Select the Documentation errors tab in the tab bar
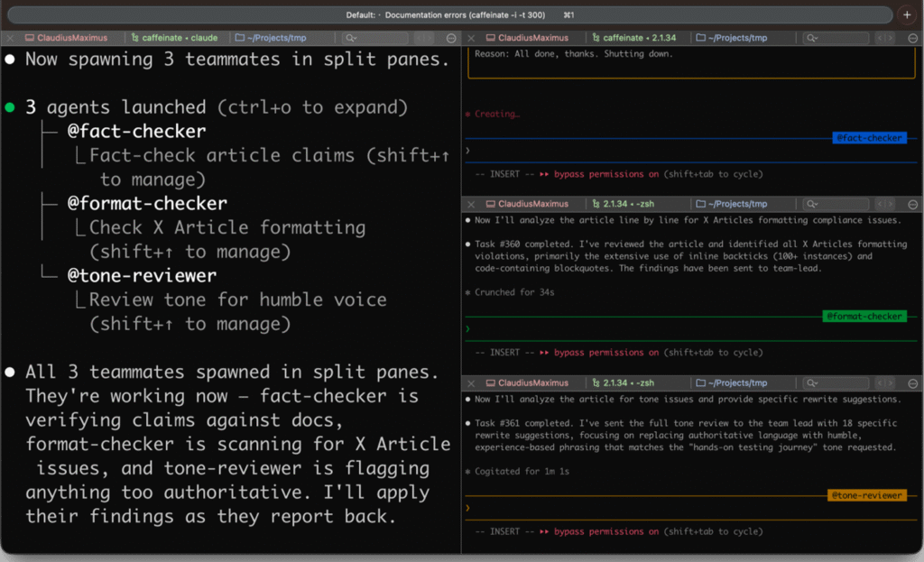Screen dimensions: 924x562 (449, 14)
